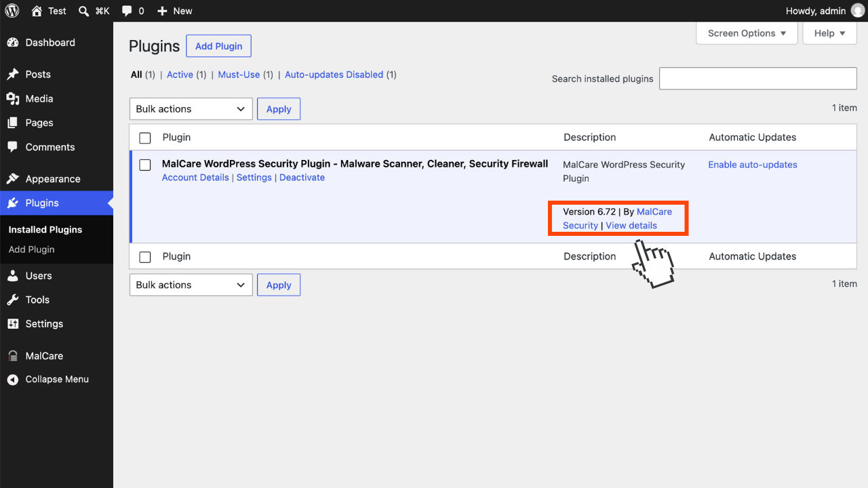Viewport: 868px width, 488px height.
Task: Expand the Help panel
Action: point(830,33)
